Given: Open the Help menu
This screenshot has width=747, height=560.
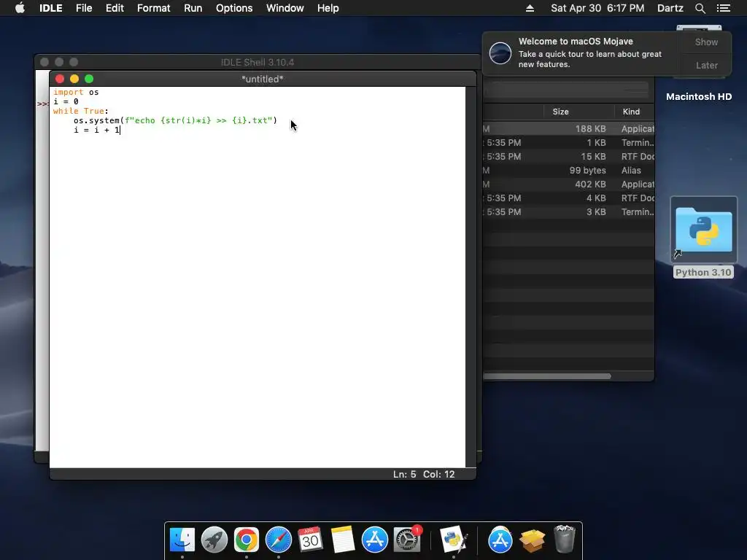Looking at the screenshot, I should 328,8.
